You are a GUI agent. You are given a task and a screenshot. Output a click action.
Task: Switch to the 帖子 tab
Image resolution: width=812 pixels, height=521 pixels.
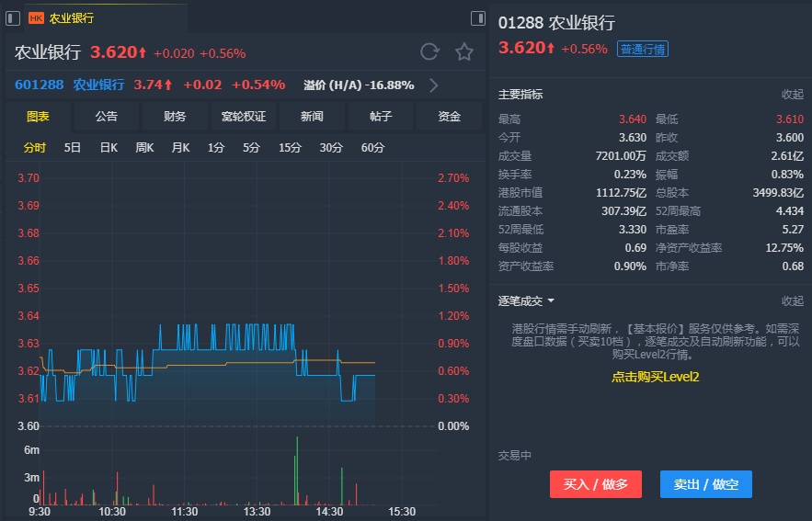pyautogui.click(x=381, y=117)
